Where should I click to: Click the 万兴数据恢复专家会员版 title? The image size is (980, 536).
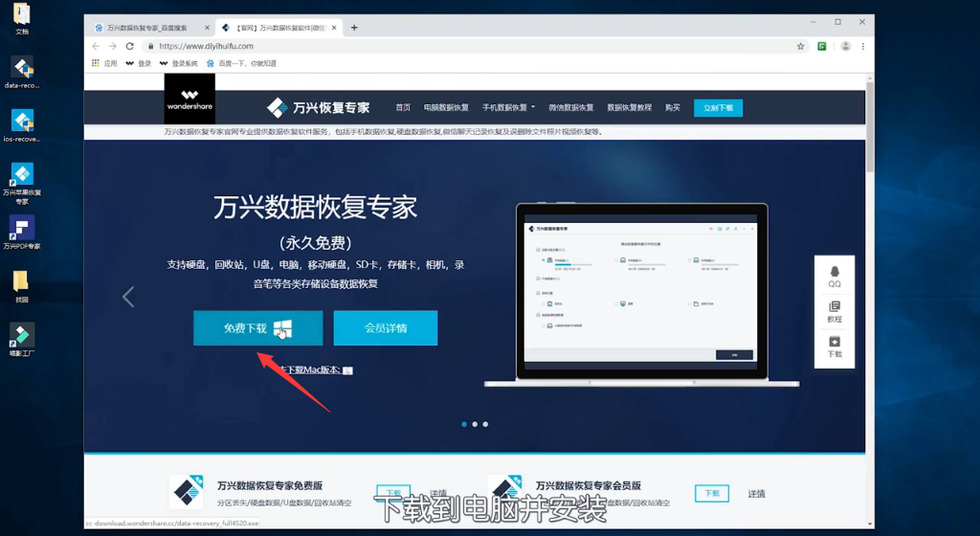click(x=589, y=485)
